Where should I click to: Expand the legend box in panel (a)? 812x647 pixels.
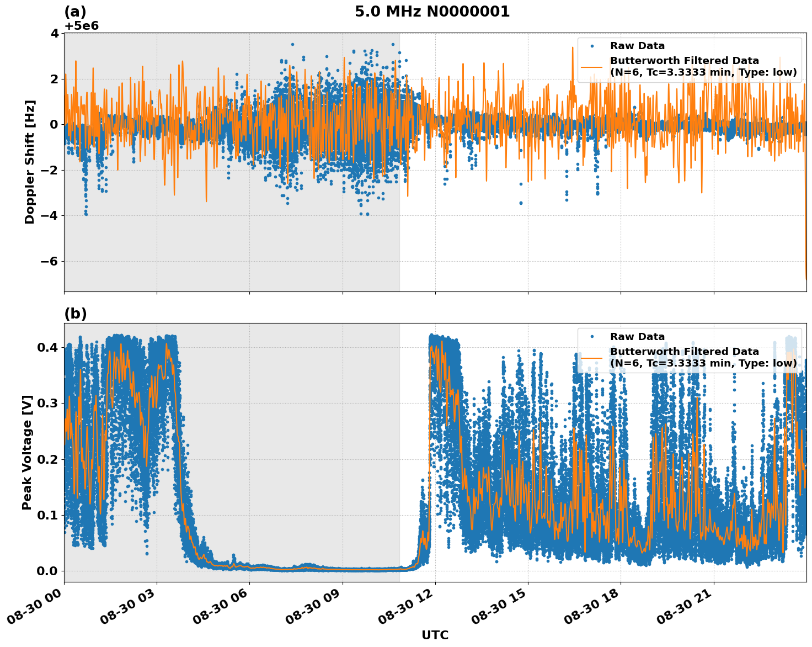tap(690, 58)
